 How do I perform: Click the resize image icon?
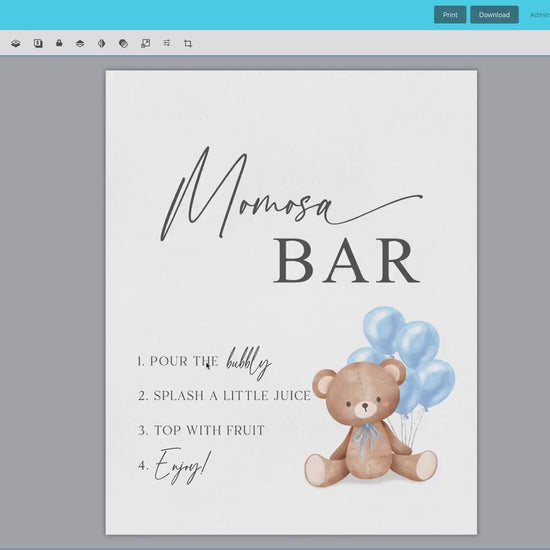pos(145,43)
